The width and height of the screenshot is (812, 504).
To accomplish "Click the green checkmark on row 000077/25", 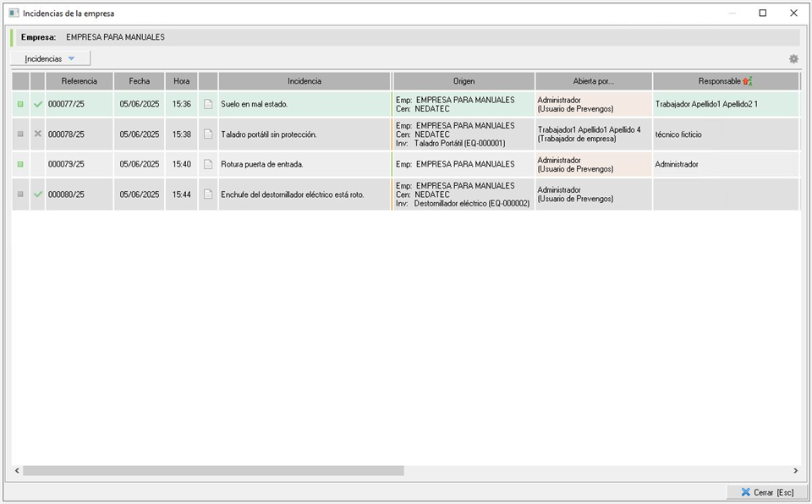I will click(x=37, y=105).
